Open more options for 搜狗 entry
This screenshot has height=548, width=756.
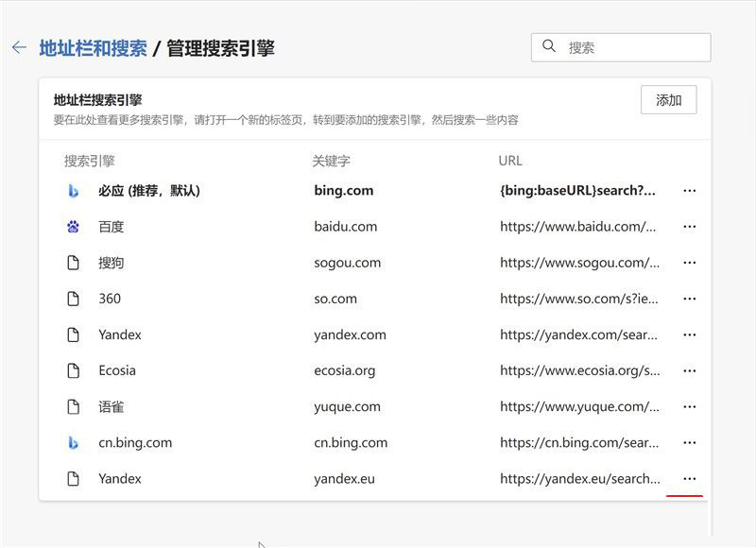tap(689, 262)
